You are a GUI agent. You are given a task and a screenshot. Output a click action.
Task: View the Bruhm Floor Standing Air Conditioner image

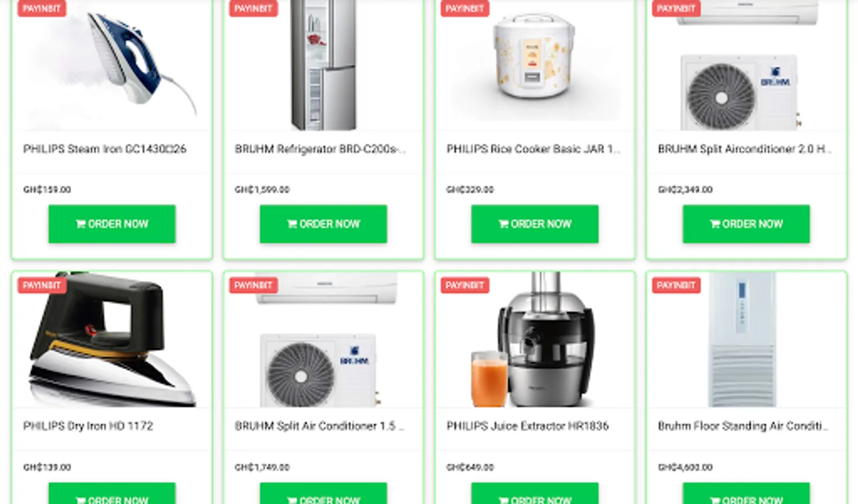[746, 340]
